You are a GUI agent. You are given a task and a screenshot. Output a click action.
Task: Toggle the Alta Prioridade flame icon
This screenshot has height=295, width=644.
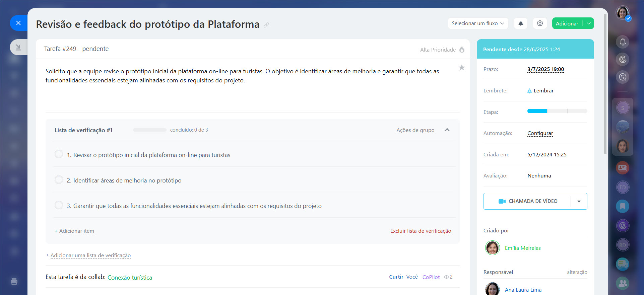(462, 50)
